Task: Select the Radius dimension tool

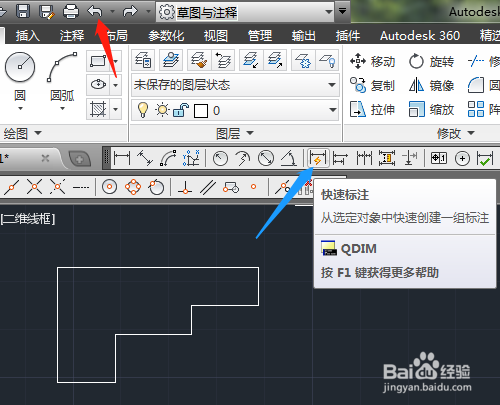Action: coord(220,158)
